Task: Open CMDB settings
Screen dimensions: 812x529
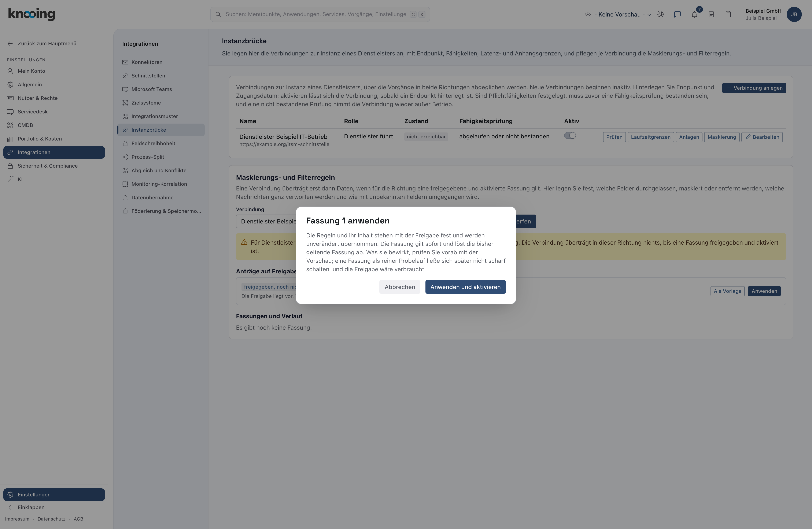Action: [54, 125]
